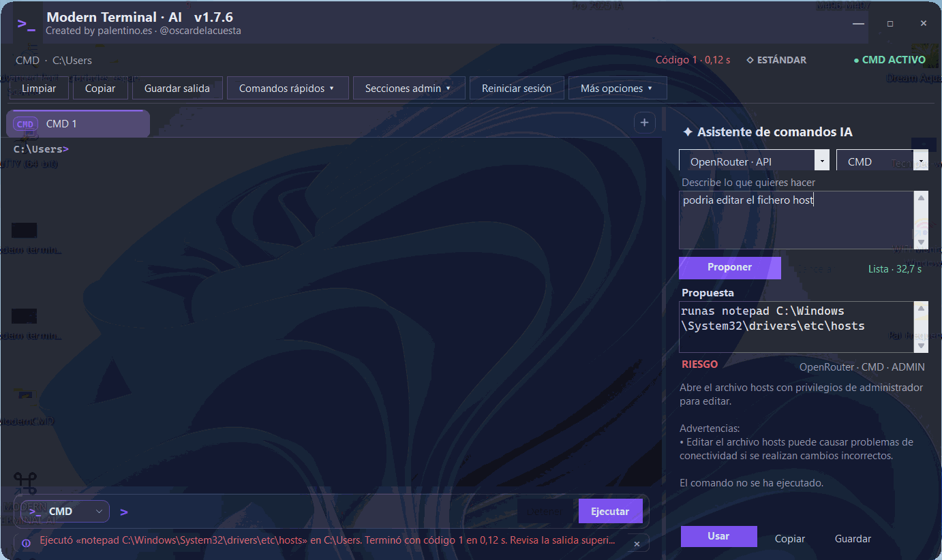942x560 pixels.
Task: Click the 'Editar el archivo hosts puede causar' warning
Action: tap(796, 449)
